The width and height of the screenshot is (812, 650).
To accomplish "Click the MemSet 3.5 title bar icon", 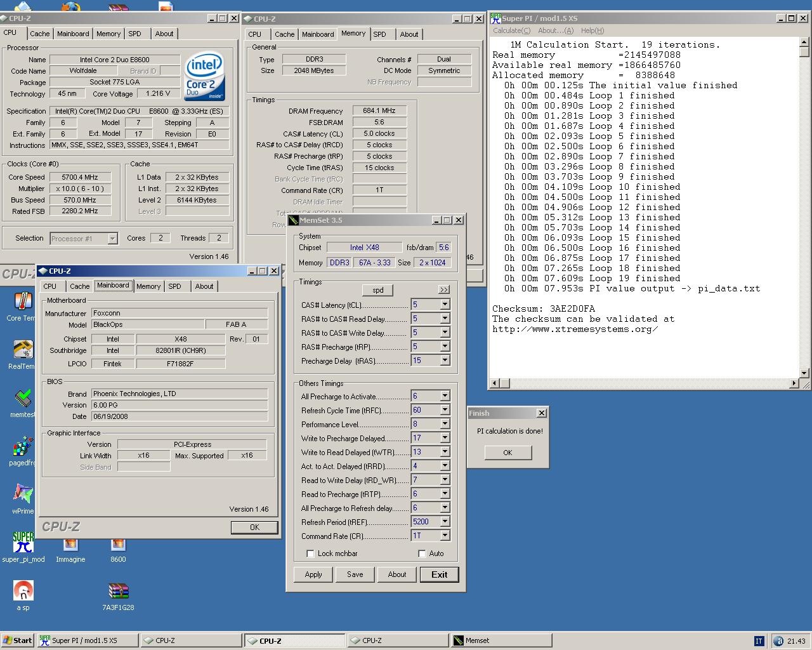I will click(293, 220).
